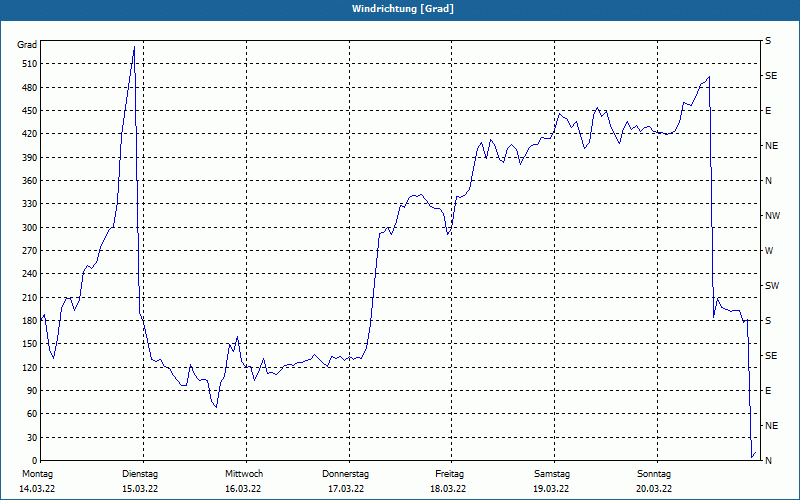Click the 510 value on the degree axis
The width and height of the screenshot is (800, 500).
pos(30,64)
